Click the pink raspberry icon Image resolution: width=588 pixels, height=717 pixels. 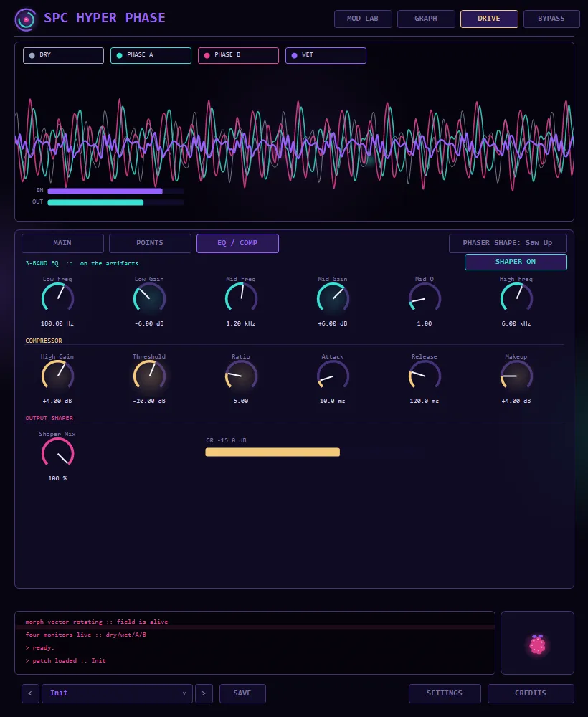pos(537,645)
